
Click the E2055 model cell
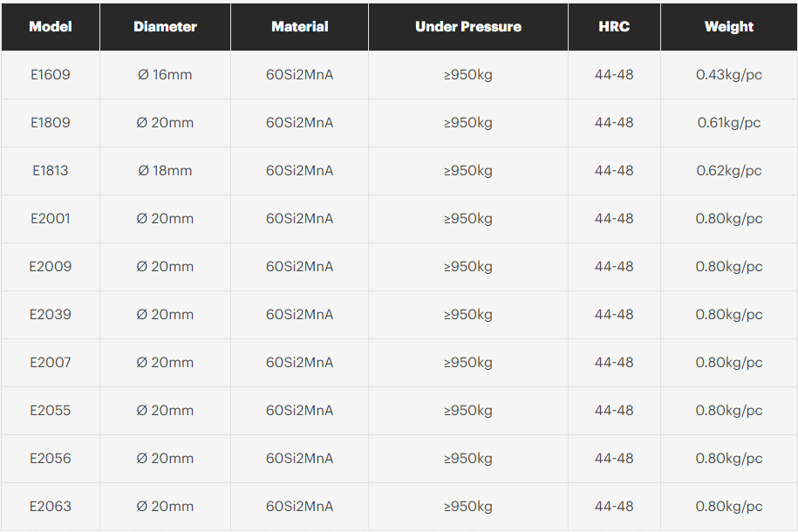pyautogui.click(x=51, y=410)
